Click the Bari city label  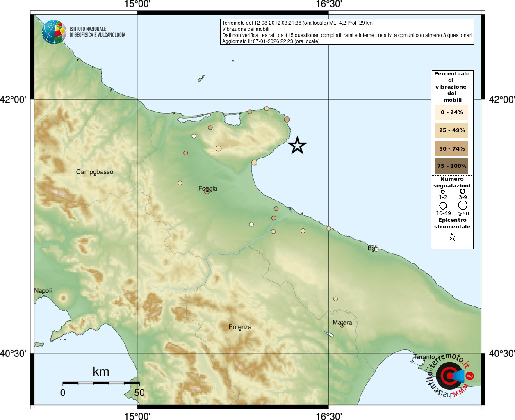tap(373, 248)
